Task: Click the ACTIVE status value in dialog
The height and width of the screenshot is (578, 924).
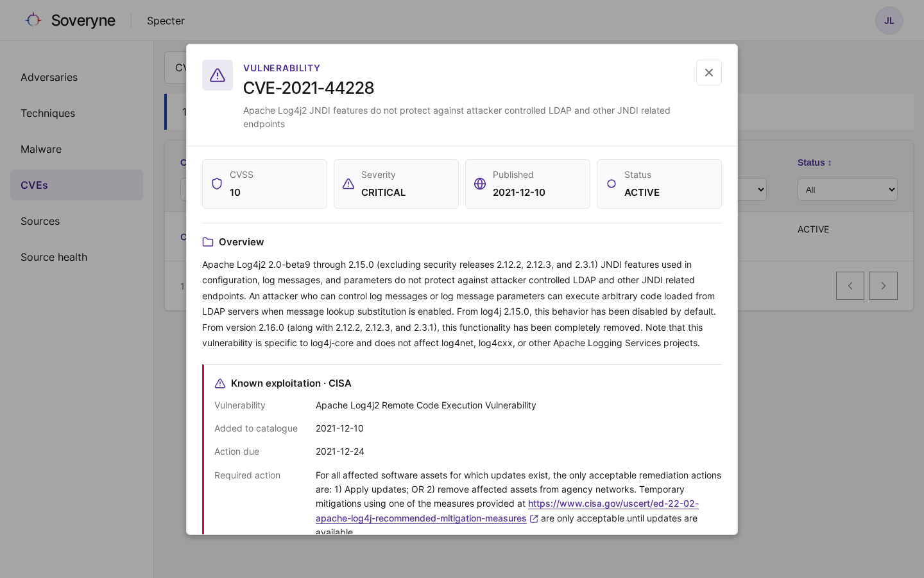Action: tap(642, 193)
